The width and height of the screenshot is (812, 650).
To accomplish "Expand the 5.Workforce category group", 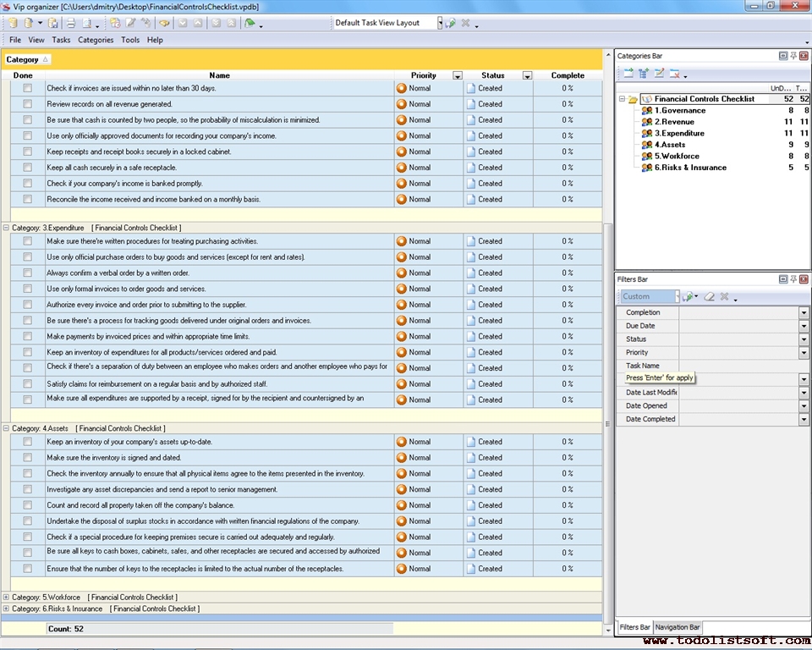I will pyautogui.click(x=6, y=598).
